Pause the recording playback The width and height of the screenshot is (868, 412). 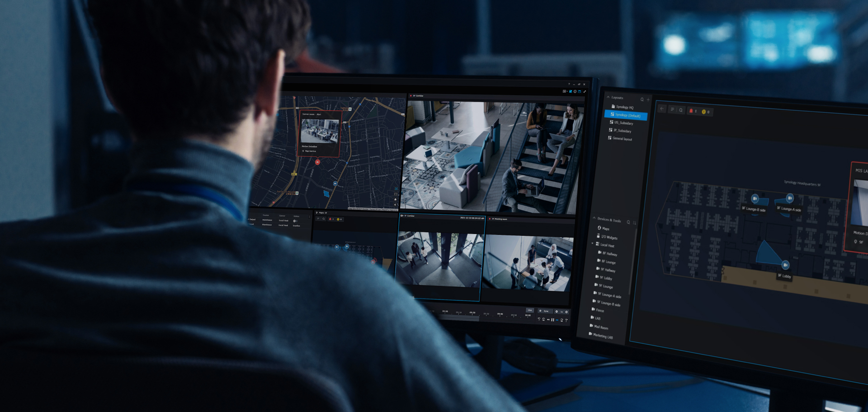click(552, 320)
